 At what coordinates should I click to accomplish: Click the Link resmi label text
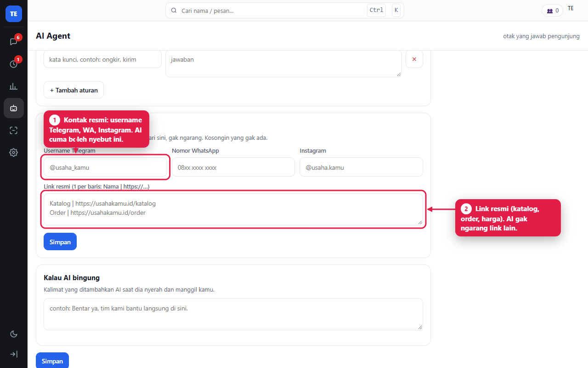(96, 187)
